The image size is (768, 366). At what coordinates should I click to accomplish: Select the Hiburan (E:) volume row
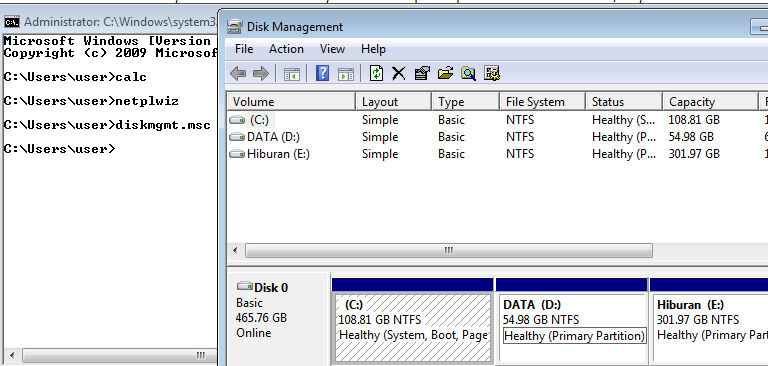pos(498,154)
